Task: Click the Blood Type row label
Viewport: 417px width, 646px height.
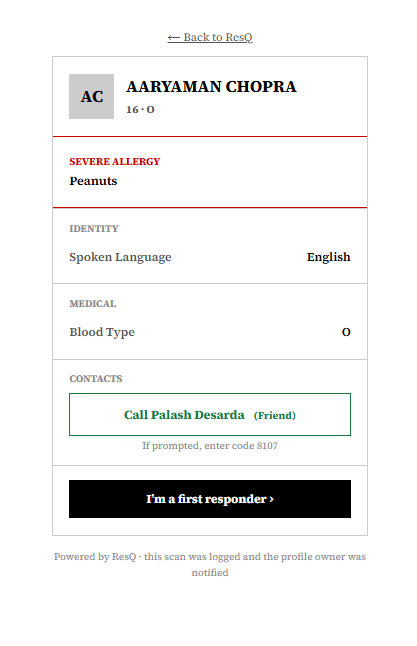Action: [102, 332]
